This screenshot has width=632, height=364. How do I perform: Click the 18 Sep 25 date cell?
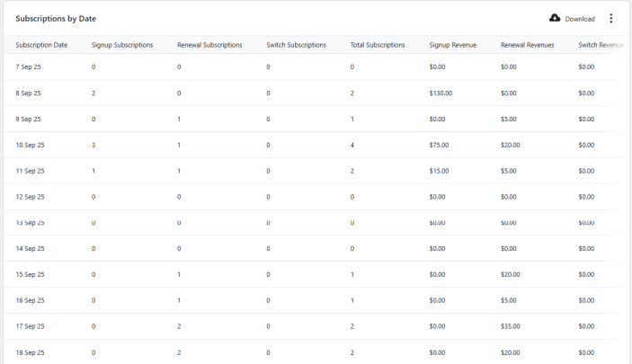pyautogui.click(x=31, y=352)
